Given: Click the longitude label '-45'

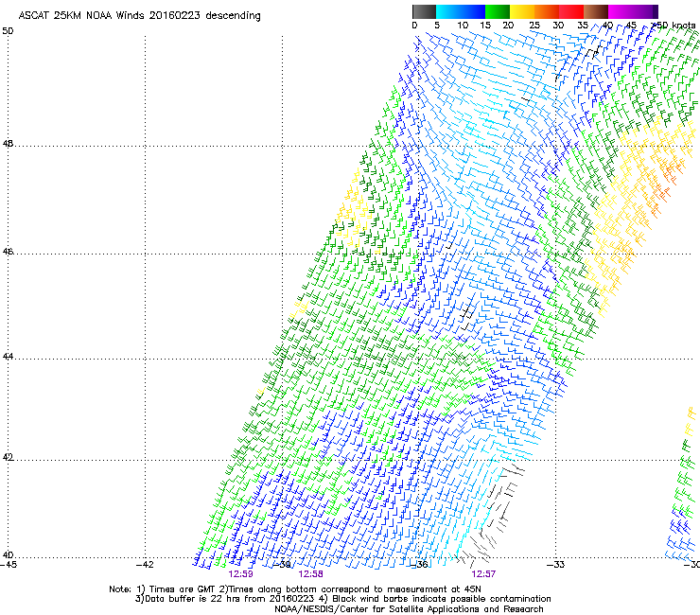Looking at the screenshot, I should click(x=9, y=565).
